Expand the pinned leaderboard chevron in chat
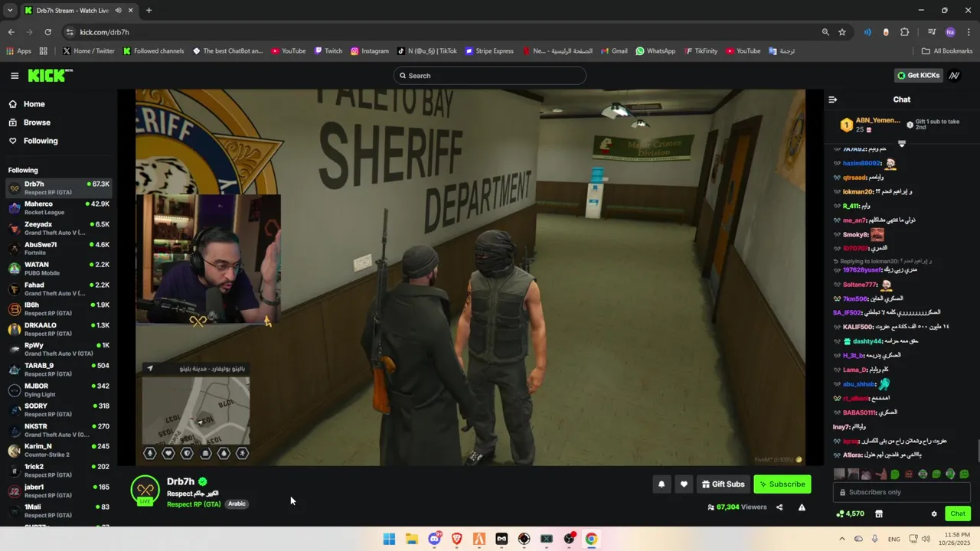Screen dimensions: 980x551 901,144
